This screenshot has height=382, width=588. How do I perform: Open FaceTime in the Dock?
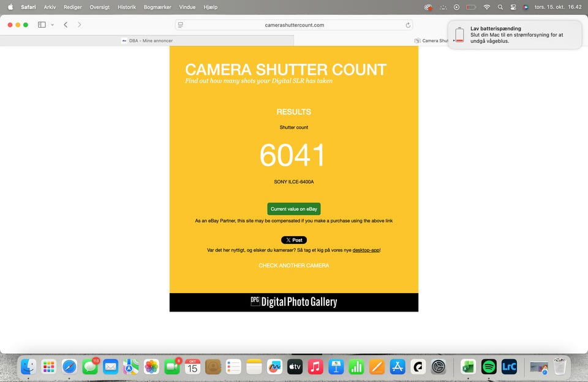[x=172, y=367]
